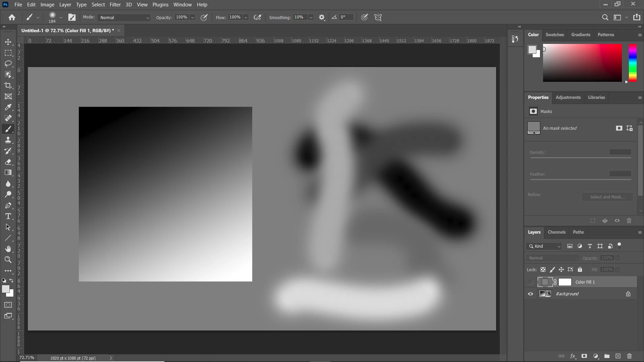
Task: Pick a hue on the spectrum slider
Action: 633,63
